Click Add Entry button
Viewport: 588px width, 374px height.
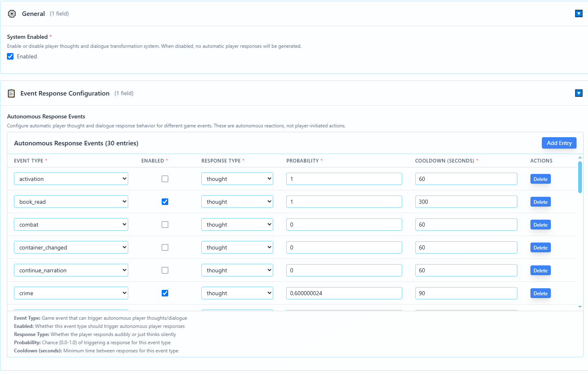[559, 143]
